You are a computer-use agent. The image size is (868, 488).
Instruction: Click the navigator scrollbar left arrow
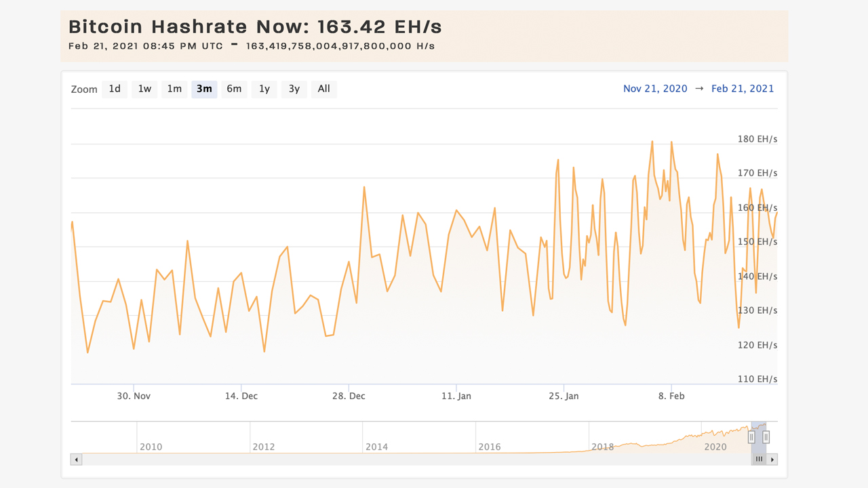point(77,460)
